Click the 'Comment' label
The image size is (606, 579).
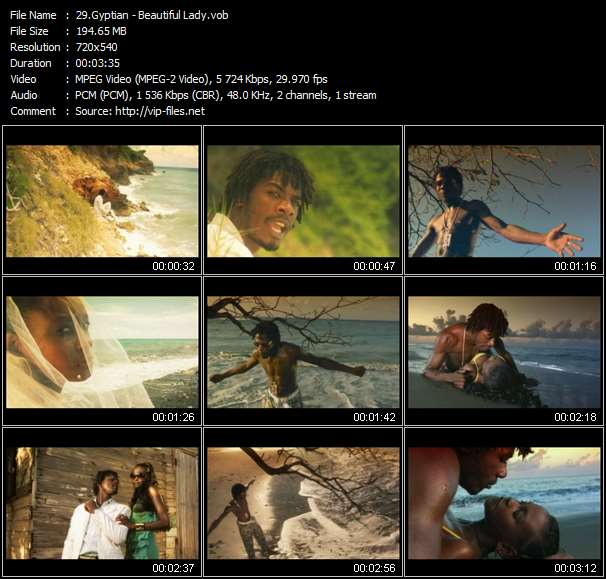pos(33,111)
